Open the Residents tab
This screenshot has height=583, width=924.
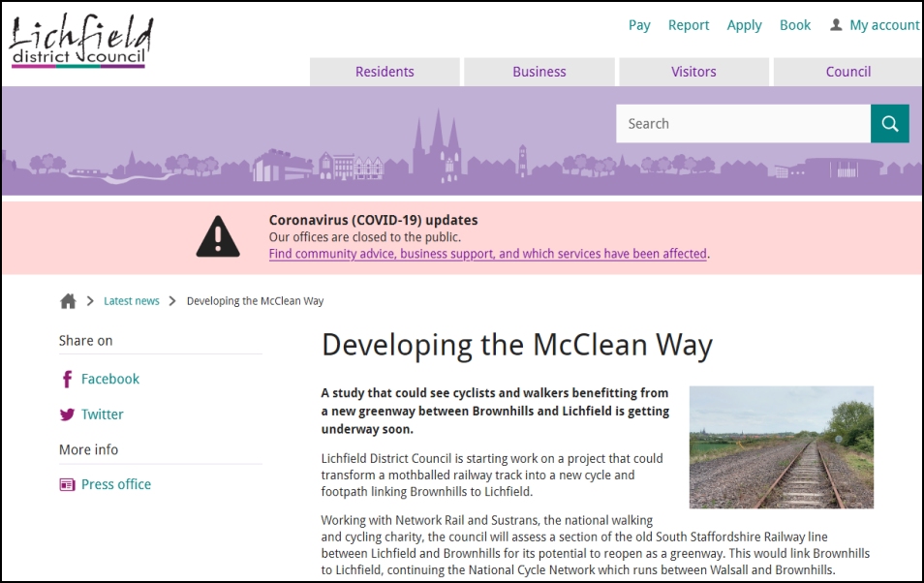[385, 72]
